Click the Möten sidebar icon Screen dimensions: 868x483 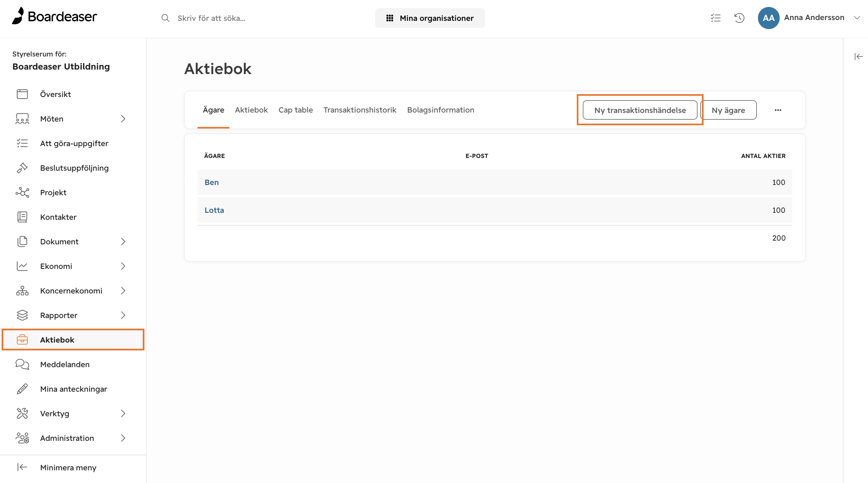click(x=22, y=119)
